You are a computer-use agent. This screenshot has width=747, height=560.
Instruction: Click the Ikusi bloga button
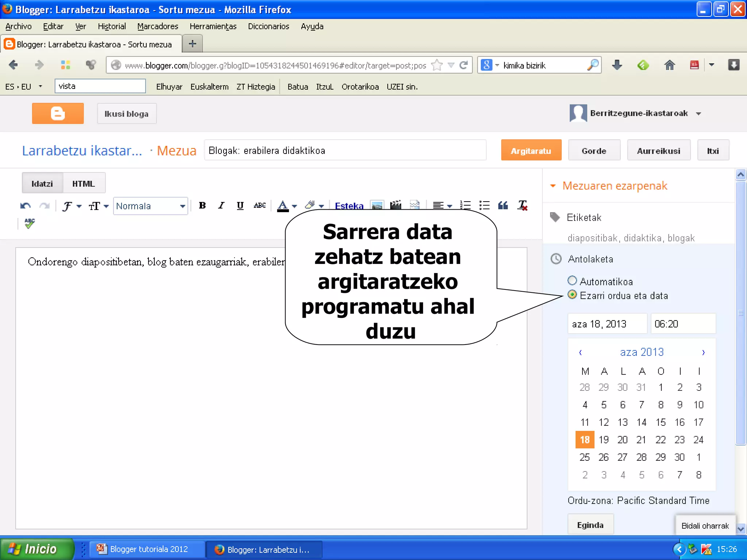(127, 114)
